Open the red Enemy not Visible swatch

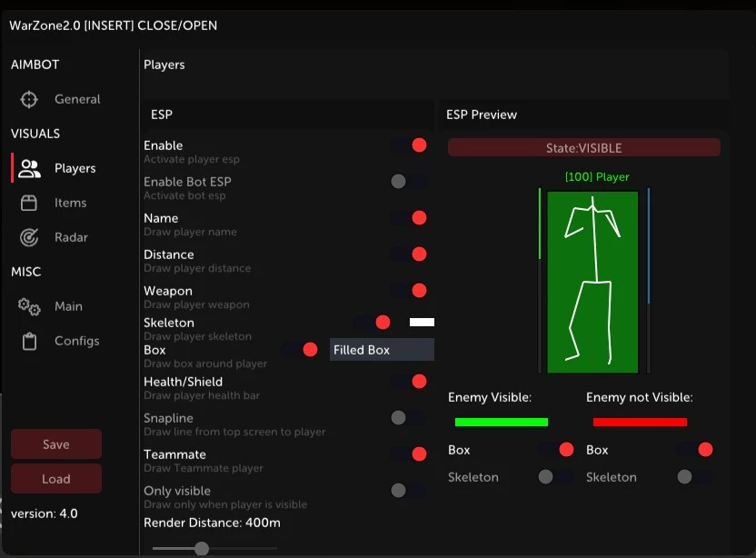point(640,423)
